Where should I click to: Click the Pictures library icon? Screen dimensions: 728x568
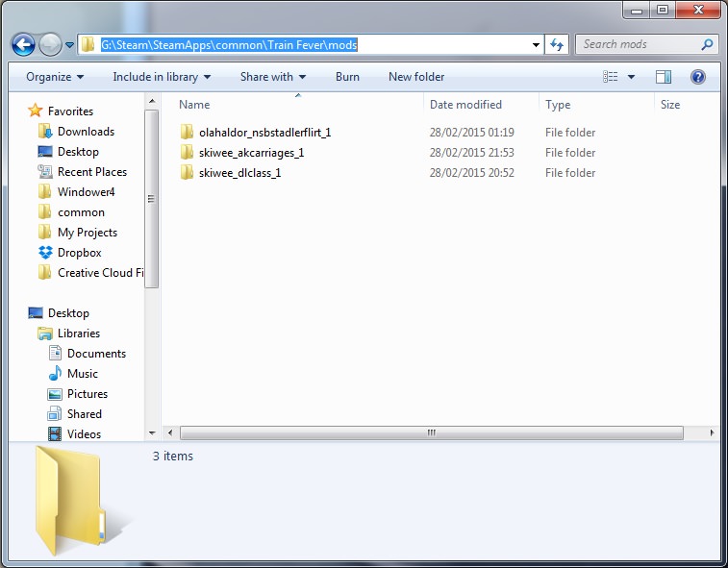(x=55, y=394)
